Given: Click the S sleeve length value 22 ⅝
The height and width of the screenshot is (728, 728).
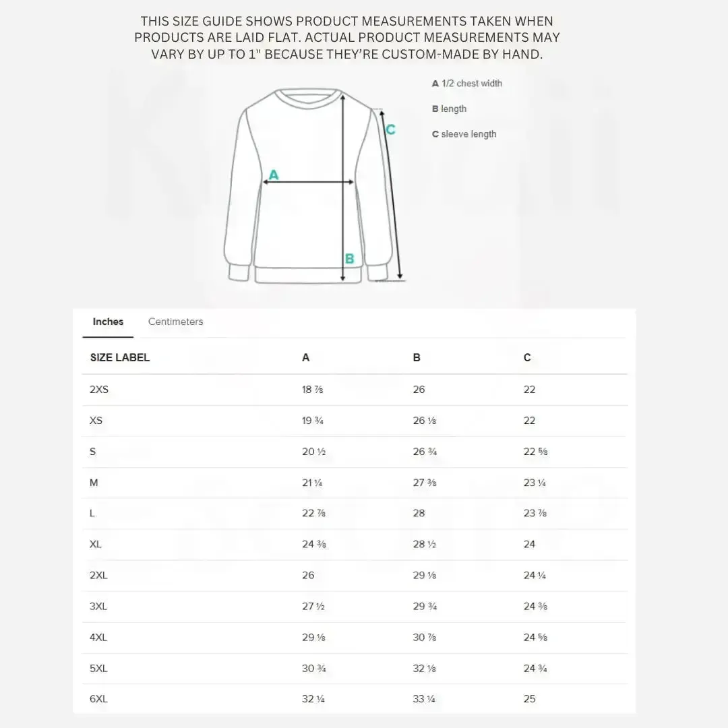Looking at the screenshot, I should pos(535,452).
